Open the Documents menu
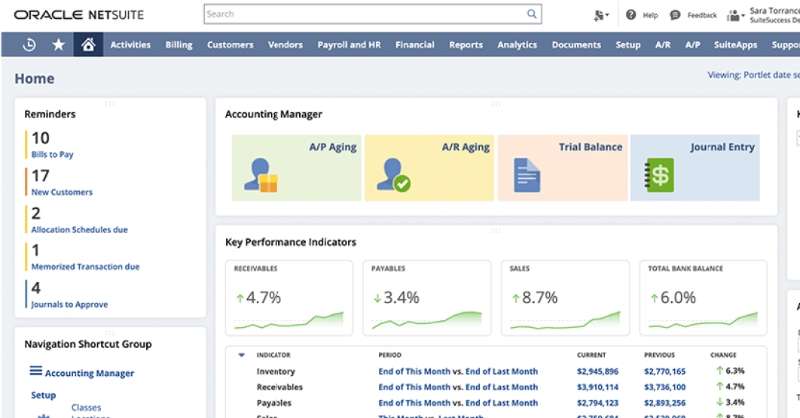Image resolution: width=800 pixels, height=418 pixels. pos(576,45)
